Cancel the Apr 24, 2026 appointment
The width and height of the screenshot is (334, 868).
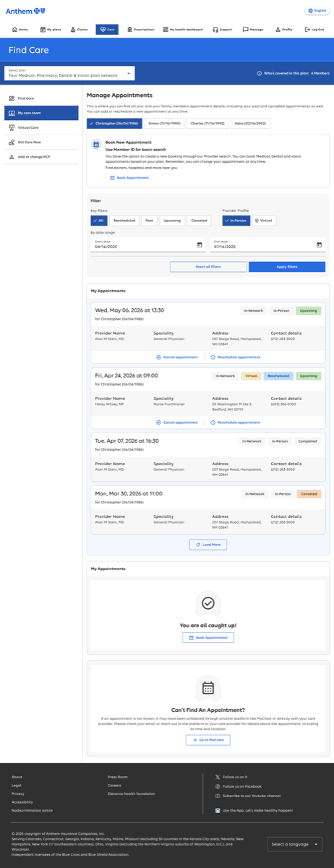coord(177,422)
